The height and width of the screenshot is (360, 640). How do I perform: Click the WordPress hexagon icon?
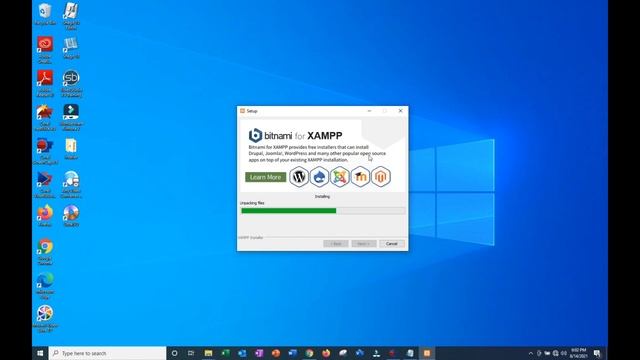click(x=299, y=177)
